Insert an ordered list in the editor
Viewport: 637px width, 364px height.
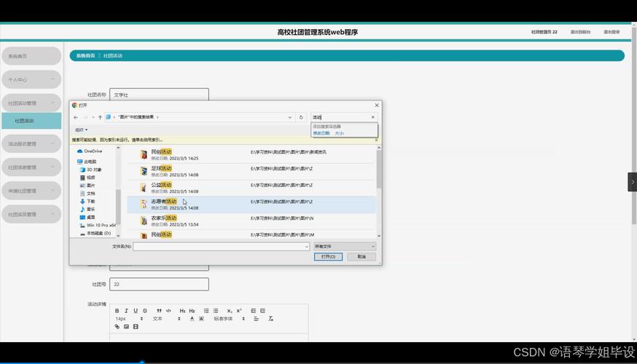206,311
